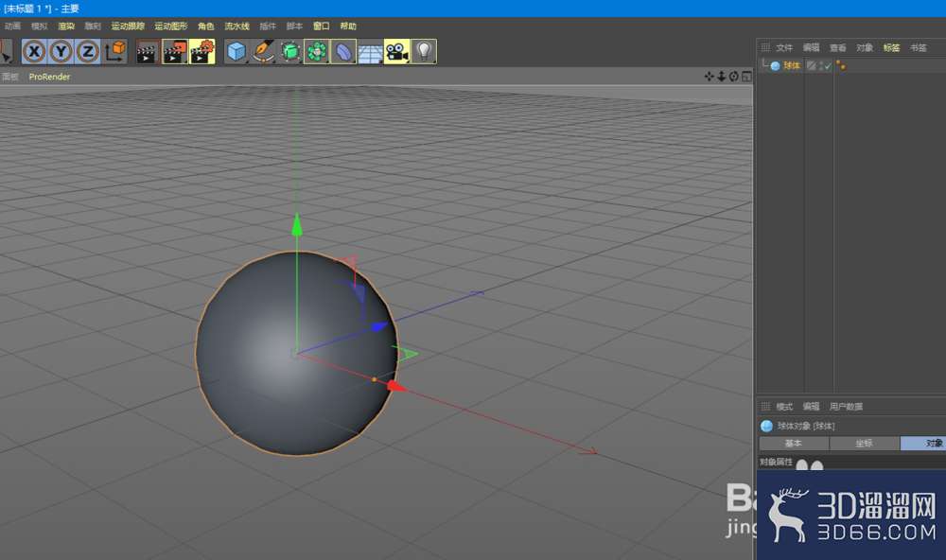The width and height of the screenshot is (946, 560).
Task: Open the array modeling objects icon
Action: (317, 52)
